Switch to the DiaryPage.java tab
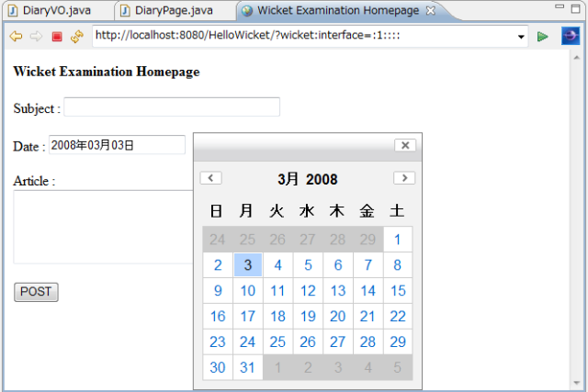588x392 pixels. pos(167,10)
